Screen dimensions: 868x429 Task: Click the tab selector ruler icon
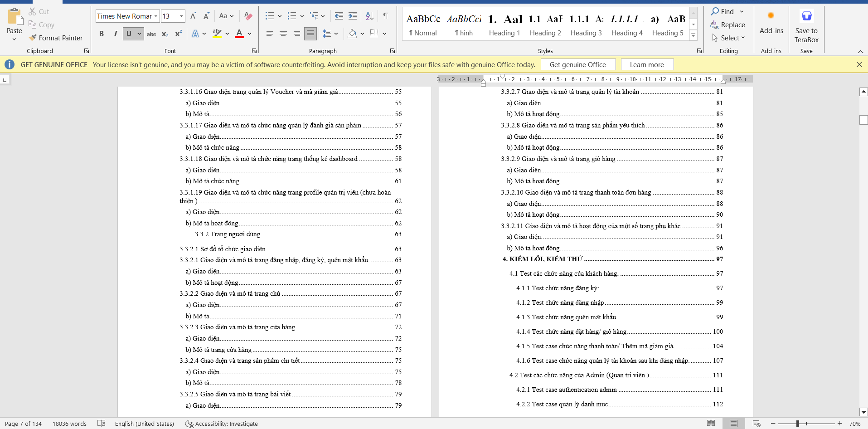click(x=5, y=80)
